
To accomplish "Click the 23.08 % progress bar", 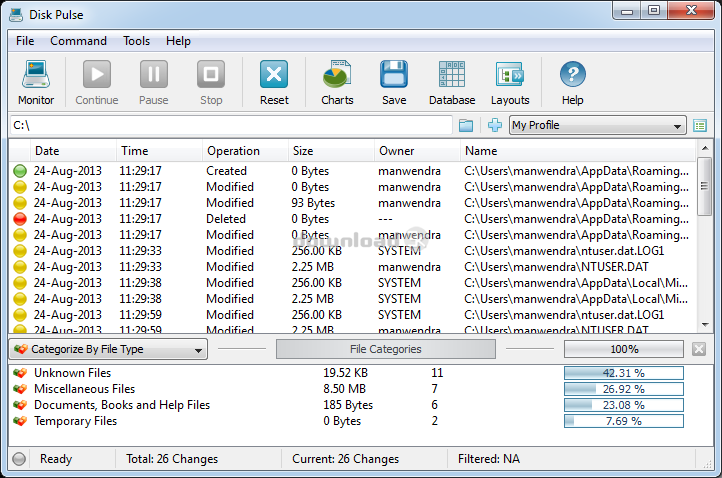I will [624, 405].
